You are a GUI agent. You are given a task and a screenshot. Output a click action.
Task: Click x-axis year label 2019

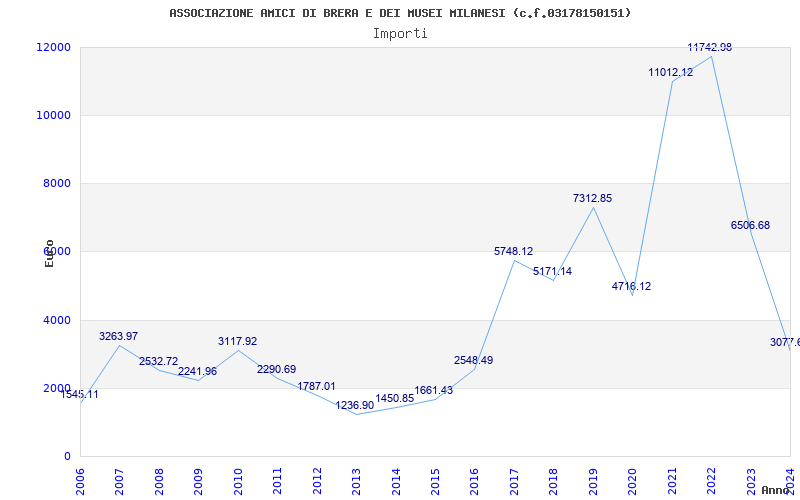pyautogui.click(x=593, y=481)
